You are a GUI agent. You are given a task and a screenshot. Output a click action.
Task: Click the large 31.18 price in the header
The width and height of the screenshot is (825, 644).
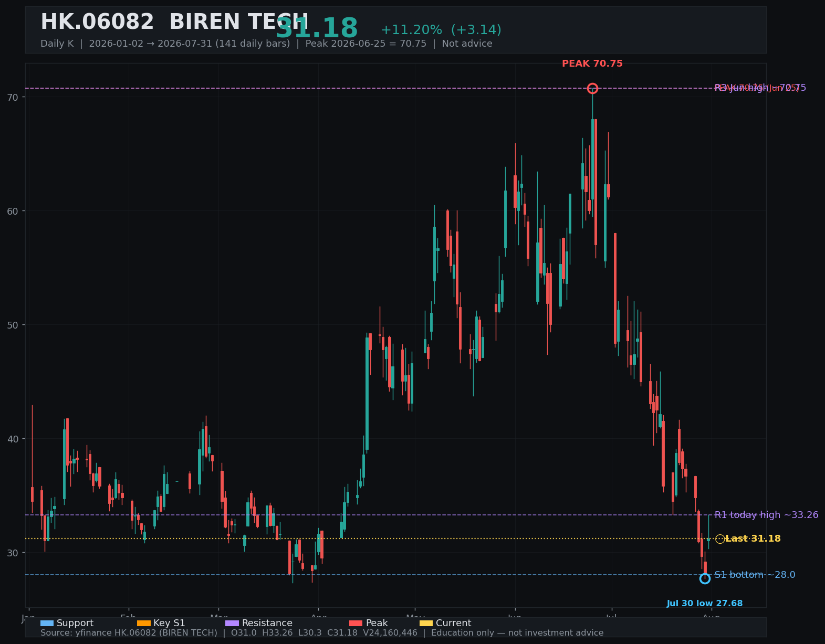click(x=317, y=29)
